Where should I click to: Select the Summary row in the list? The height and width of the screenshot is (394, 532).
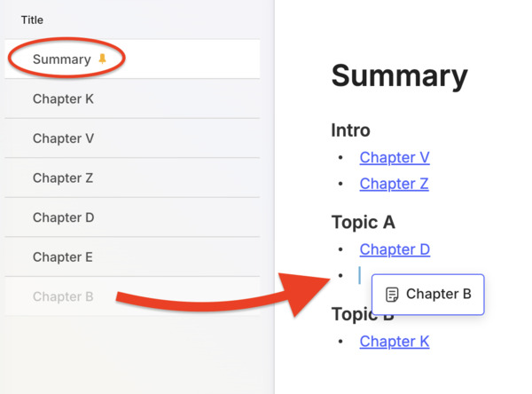point(62,59)
